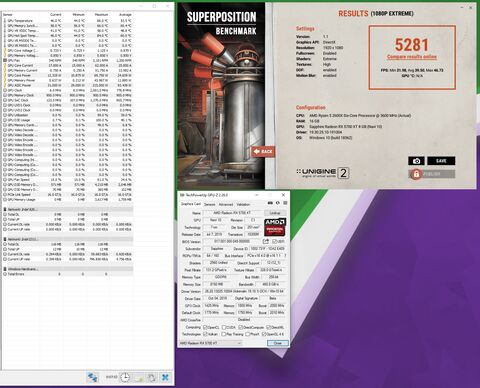Image resolution: width=480 pixels, height=388 pixels.
Task: Collapse the Windows Hardware Errors group header
Action: coord(68,269)
